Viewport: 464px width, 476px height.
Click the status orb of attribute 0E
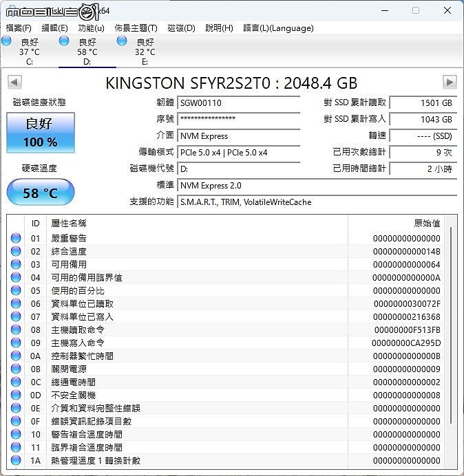tap(16, 408)
